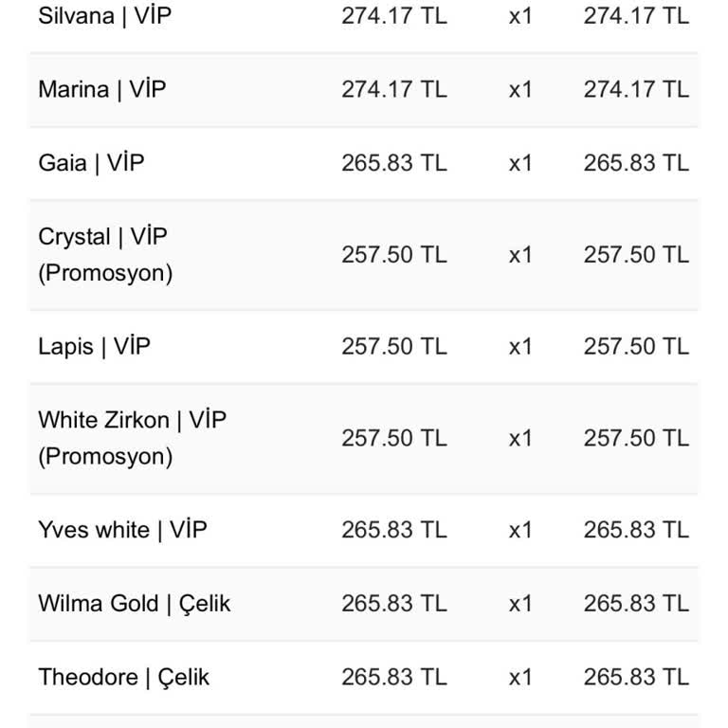Click the x1 quantity for Theodore
Viewport: 728px width, 728px height.
tap(520, 678)
